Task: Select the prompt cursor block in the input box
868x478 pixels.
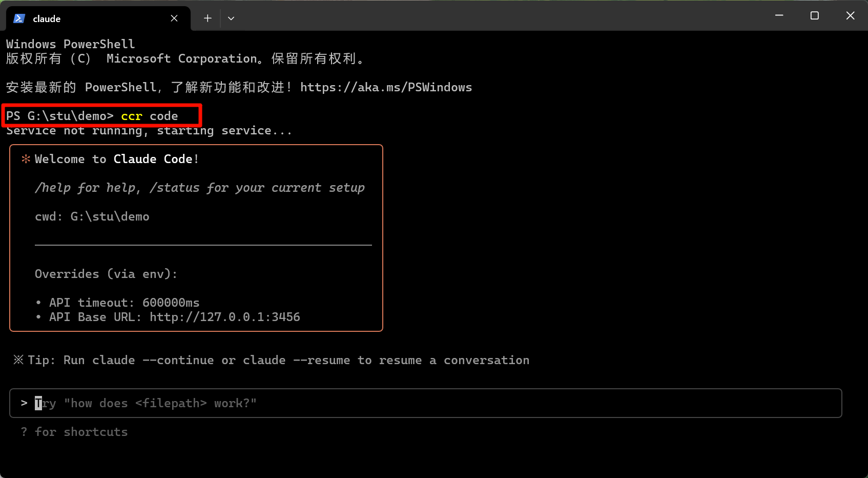Action: coord(39,403)
